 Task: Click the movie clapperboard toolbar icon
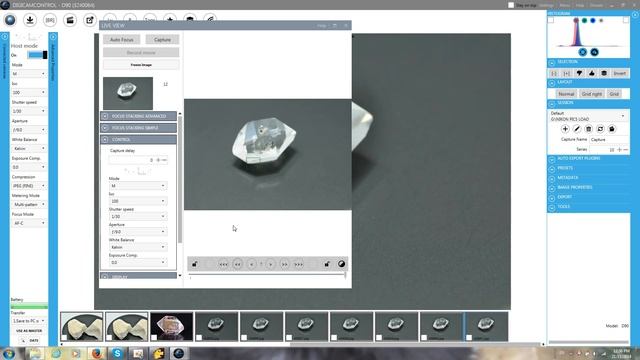[70, 20]
